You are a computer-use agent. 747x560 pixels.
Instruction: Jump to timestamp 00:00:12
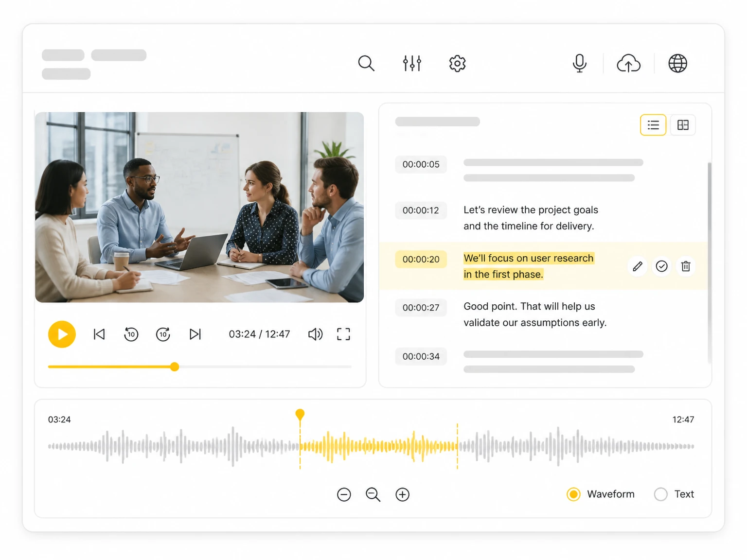tap(421, 210)
